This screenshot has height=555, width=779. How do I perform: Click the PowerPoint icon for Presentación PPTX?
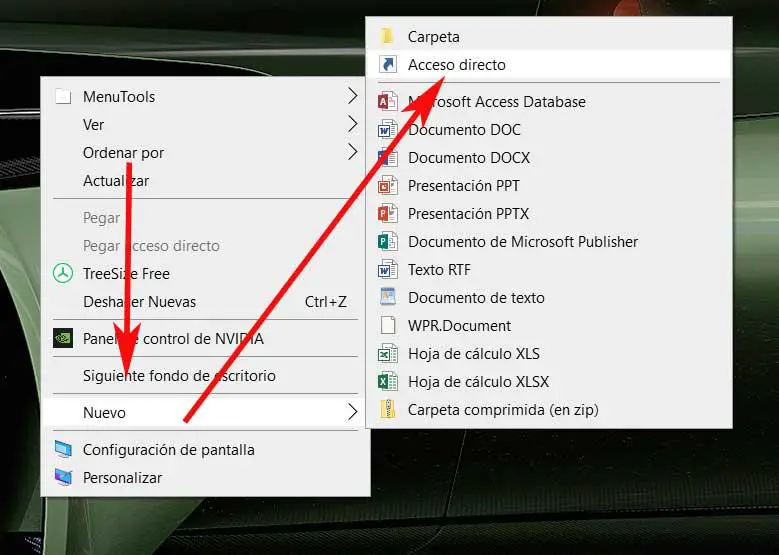[388, 213]
